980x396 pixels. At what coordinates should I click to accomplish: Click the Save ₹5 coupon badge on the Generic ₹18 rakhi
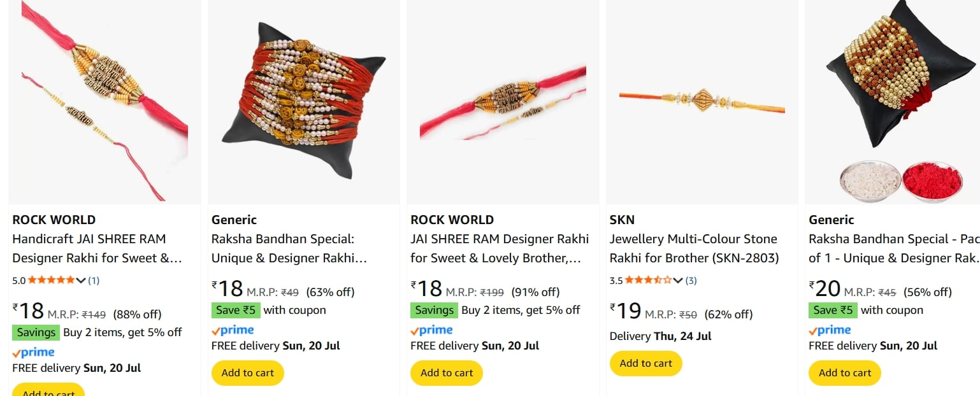pyautogui.click(x=235, y=310)
